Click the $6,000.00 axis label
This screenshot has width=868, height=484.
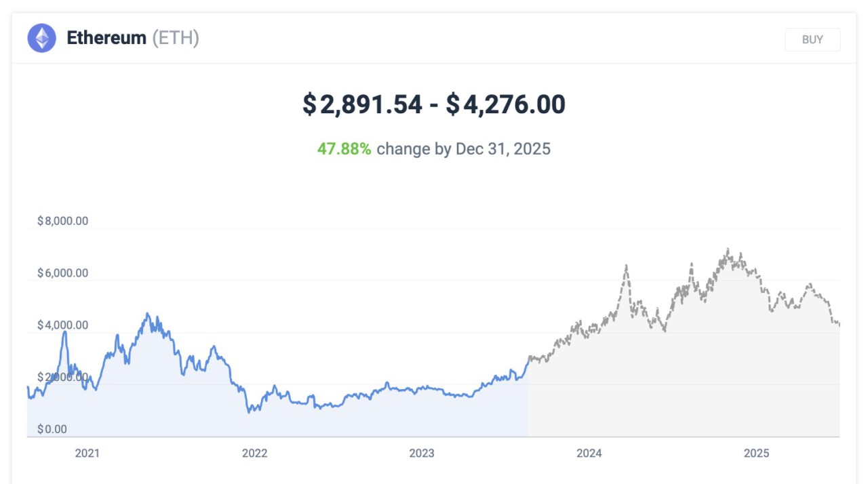point(62,273)
